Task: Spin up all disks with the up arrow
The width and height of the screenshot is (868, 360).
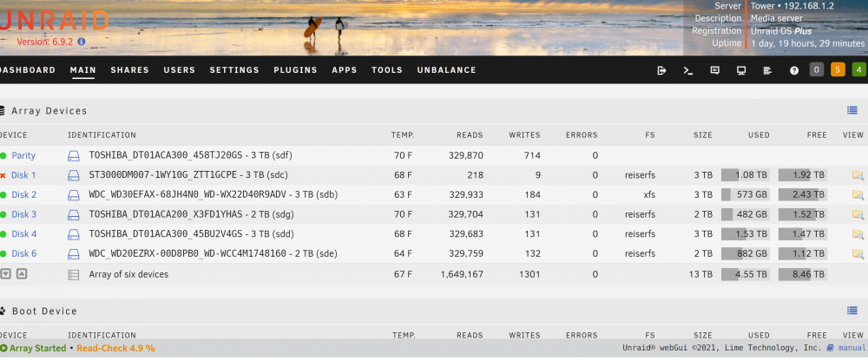Action: (x=22, y=273)
